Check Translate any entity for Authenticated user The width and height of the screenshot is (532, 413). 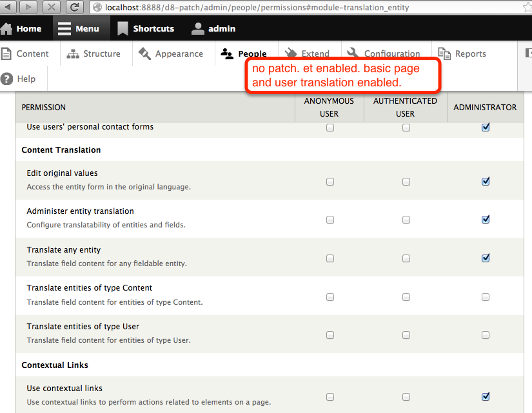pyautogui.click(x=406, y=258)
